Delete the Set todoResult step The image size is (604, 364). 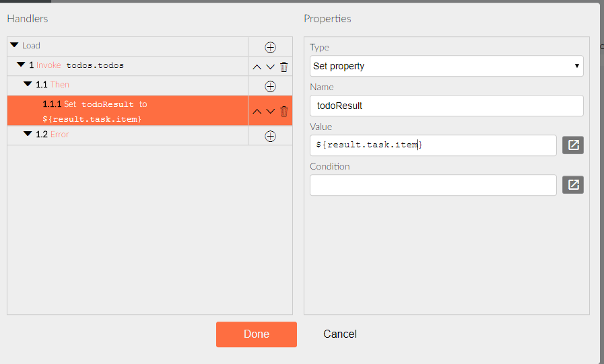click(284, 111)
